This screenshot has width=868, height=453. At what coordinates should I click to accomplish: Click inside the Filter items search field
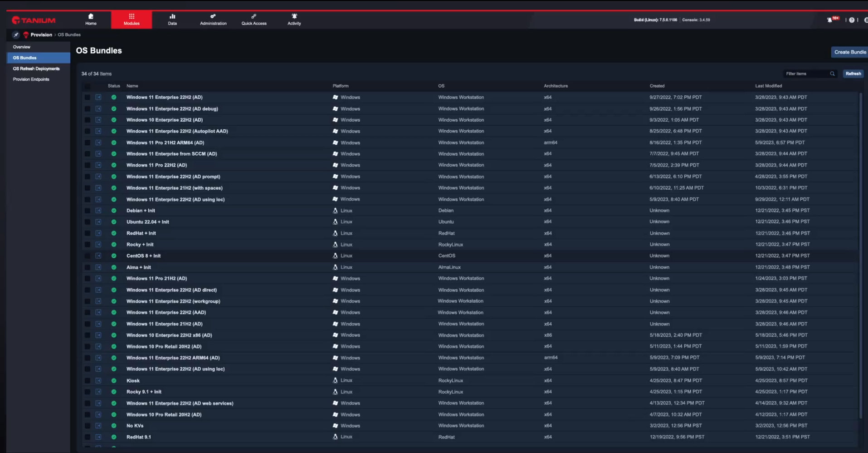(807, 73)
